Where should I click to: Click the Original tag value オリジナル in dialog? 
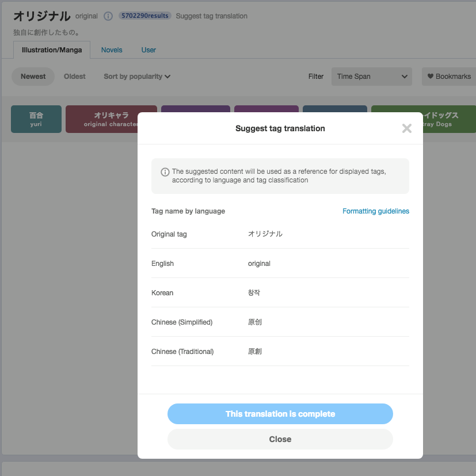265,234
